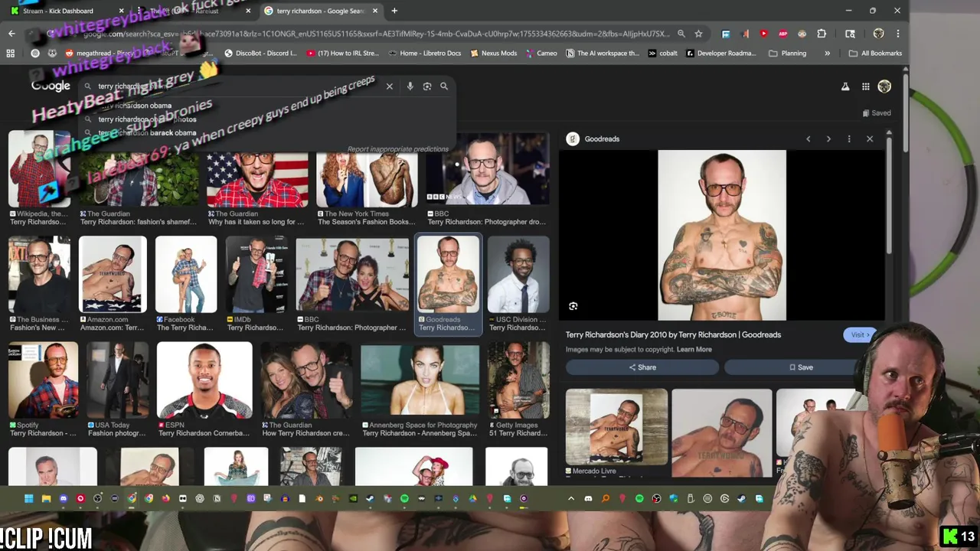Go to the previous image in preview panel
Image resolution: width=980 pixels, height=551 pixels.
click(x=808, y=139)
